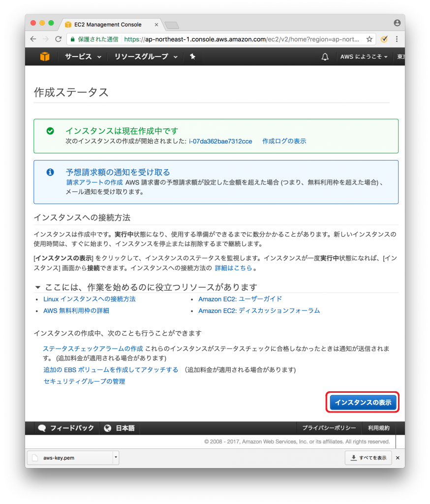The height and width of the screenshot is (504, 430).
Task: Click 追加の EBS ボリュームを作成してアタッチする link
Action: click(x=111, y=370)
